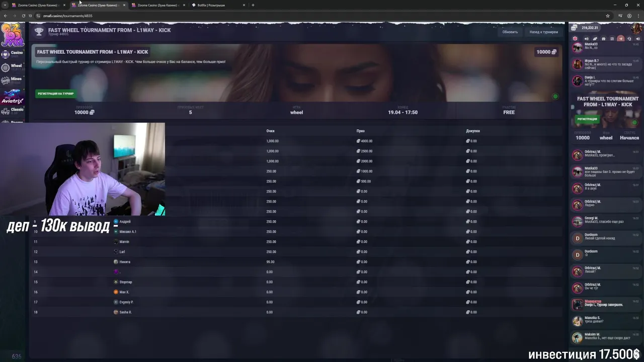Go back via Назад к турнирам
The width and height of the screenshot is (644, 362).
click(543, 32)
